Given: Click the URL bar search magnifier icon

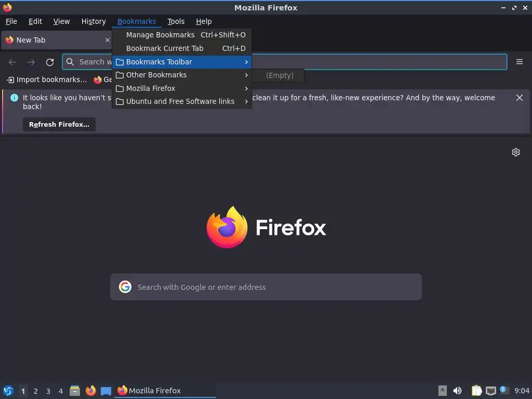Looking at the screenshot, I should [70, 62].
